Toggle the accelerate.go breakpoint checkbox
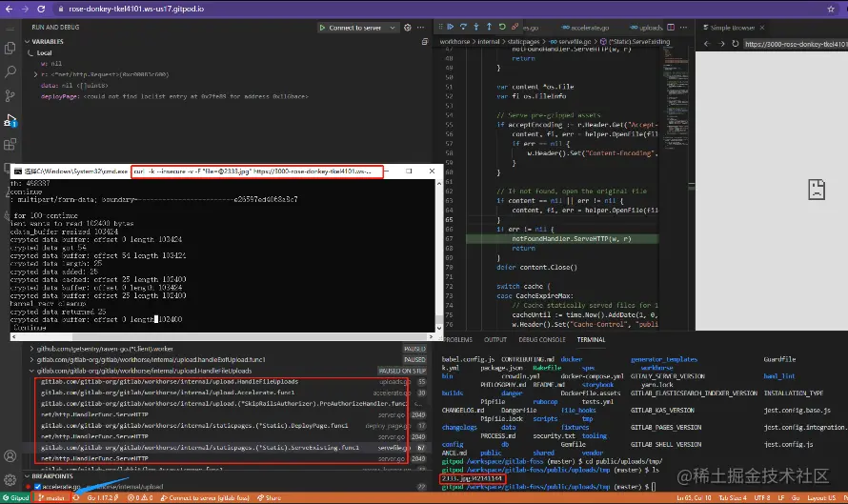Viewport: 848px width, 504px height. (x=37, y=487)
